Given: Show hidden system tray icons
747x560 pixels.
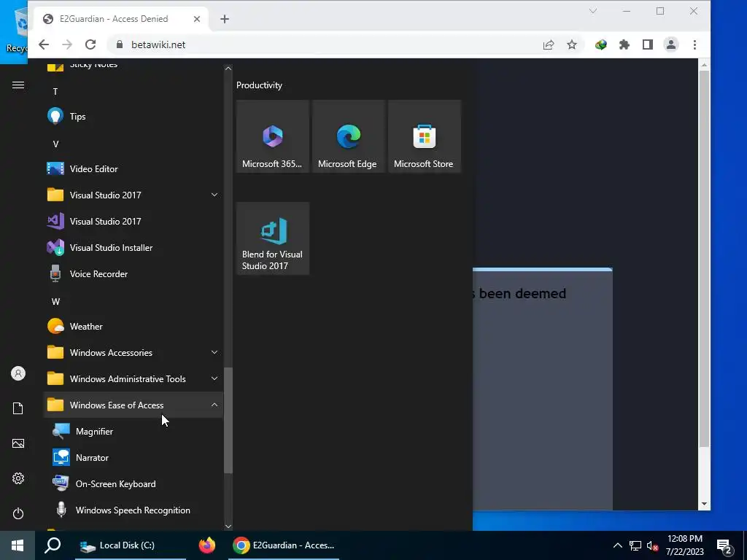Looking at the screenshot, I should click(617, 545).
